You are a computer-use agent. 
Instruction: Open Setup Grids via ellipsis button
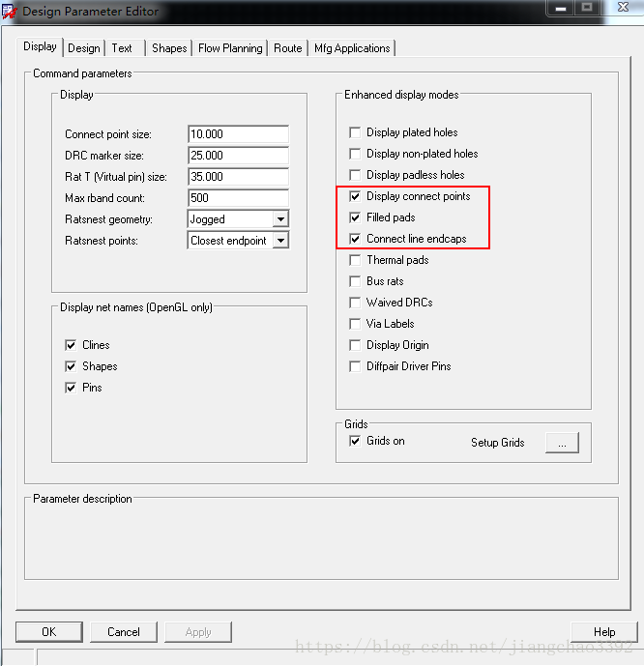[x=562, y=443]
